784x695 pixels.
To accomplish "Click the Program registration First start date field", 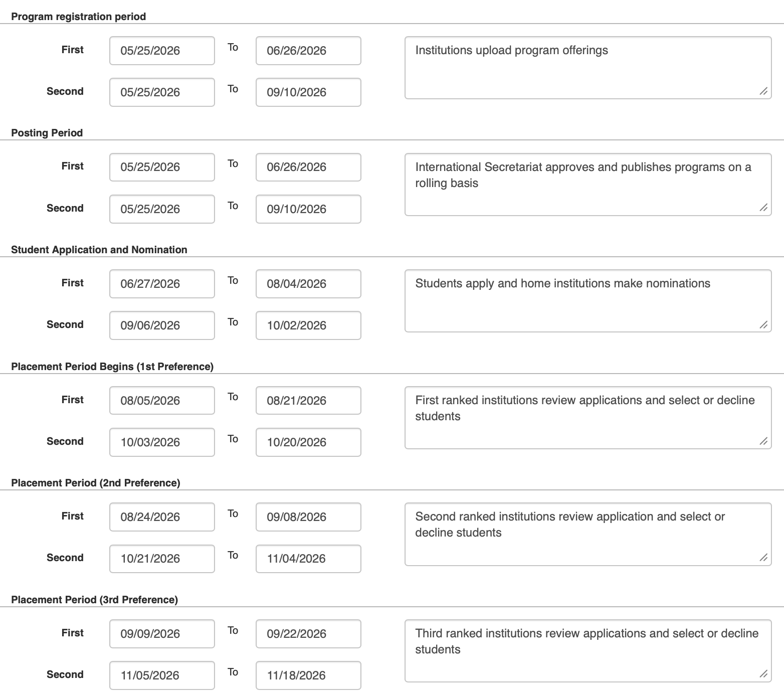I will coord(162,51).
